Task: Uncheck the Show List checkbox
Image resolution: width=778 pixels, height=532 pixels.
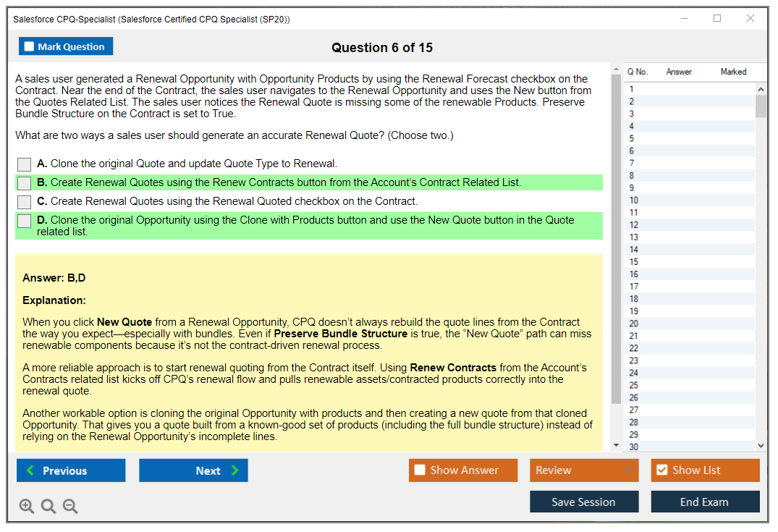Action: pyautogui.click(x=661, y=470)
